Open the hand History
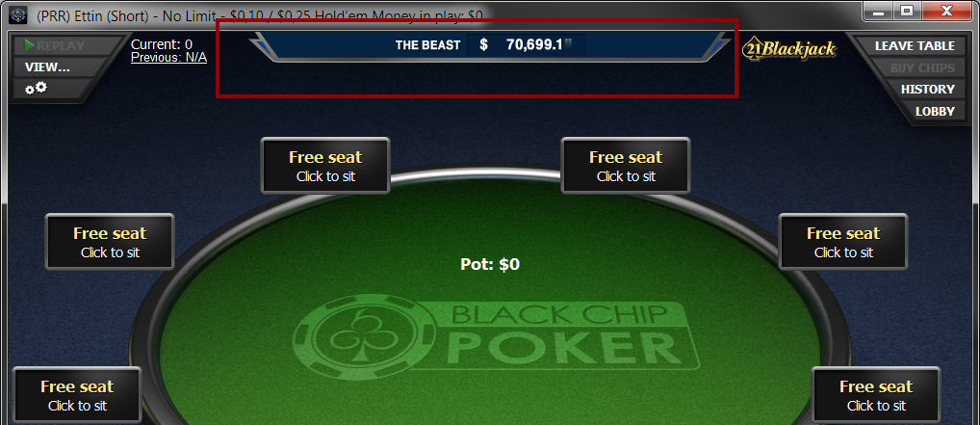The image size is (980, 425). (x=927, y=89)
